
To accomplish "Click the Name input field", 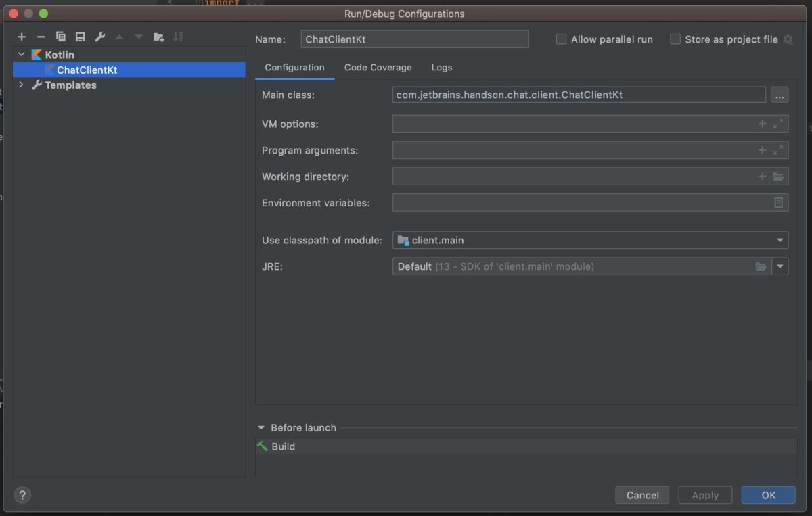I will (415, 39).
